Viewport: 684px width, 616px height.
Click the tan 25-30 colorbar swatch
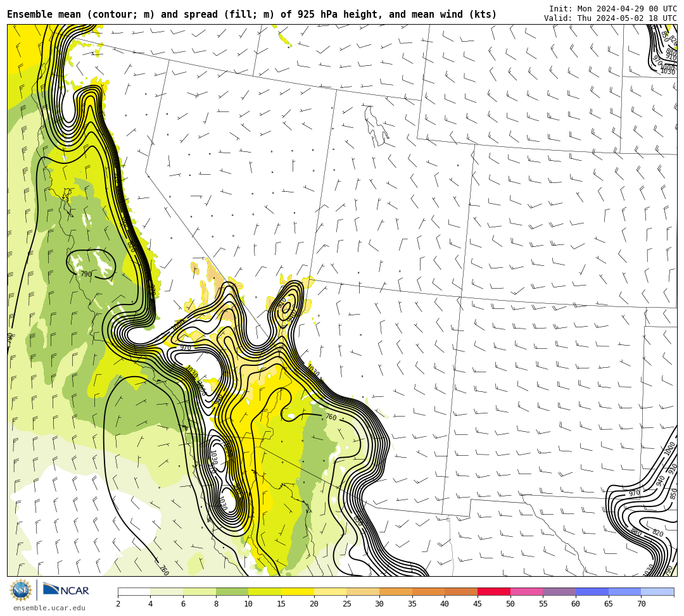[x=363, y=591]
